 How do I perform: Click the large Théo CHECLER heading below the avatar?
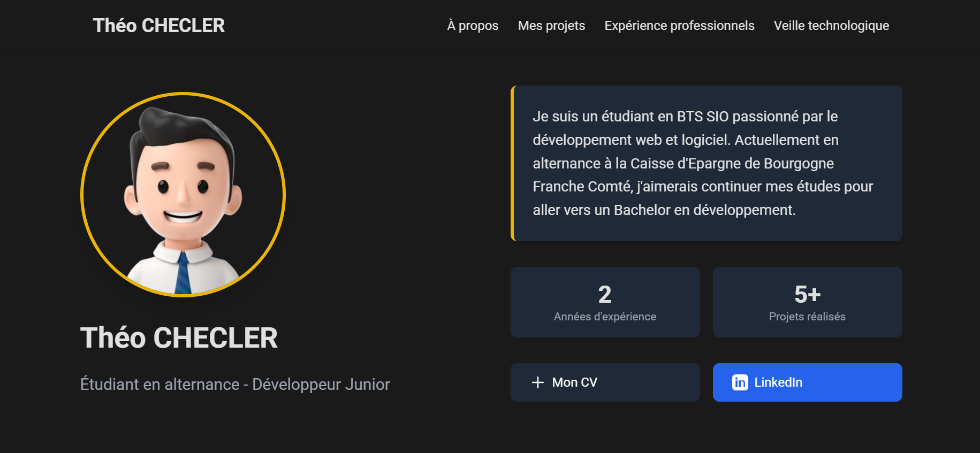tap(179, 338)
